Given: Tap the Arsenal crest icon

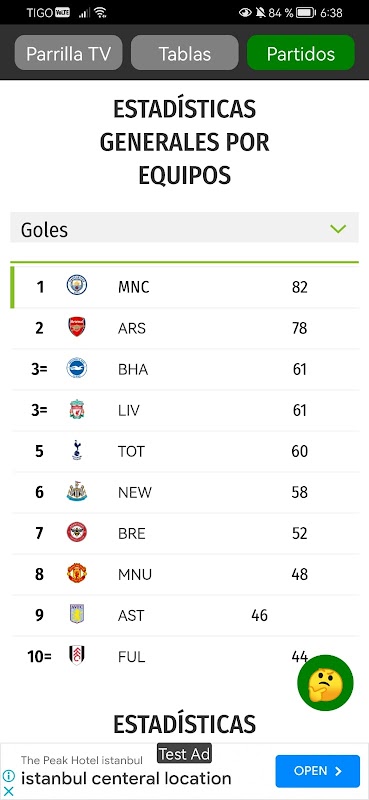Looking at the screenshot, I should point(77,327).
